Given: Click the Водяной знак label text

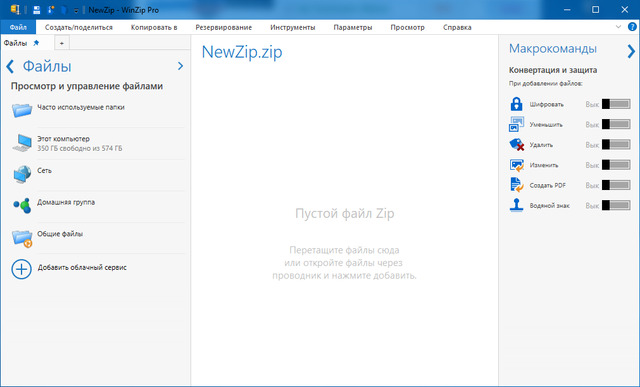Looking at the screenshot, I should coord(549,206).
